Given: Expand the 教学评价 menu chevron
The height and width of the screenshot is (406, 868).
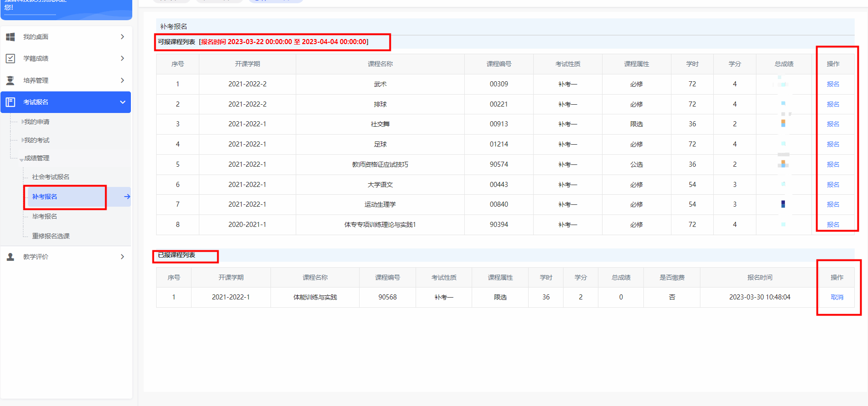Looking at the screenshot, I should click(122, 257).
